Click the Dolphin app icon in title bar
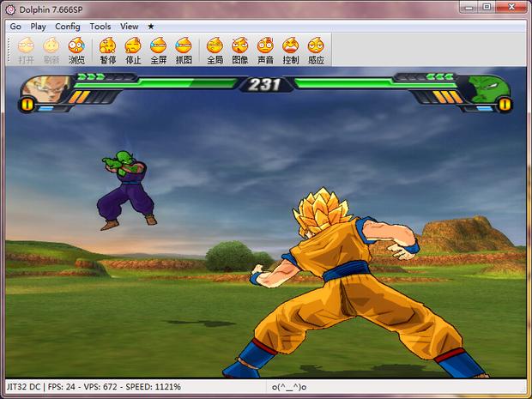The height and width of the screenshot is (399, 532). [x=10, y=9]
